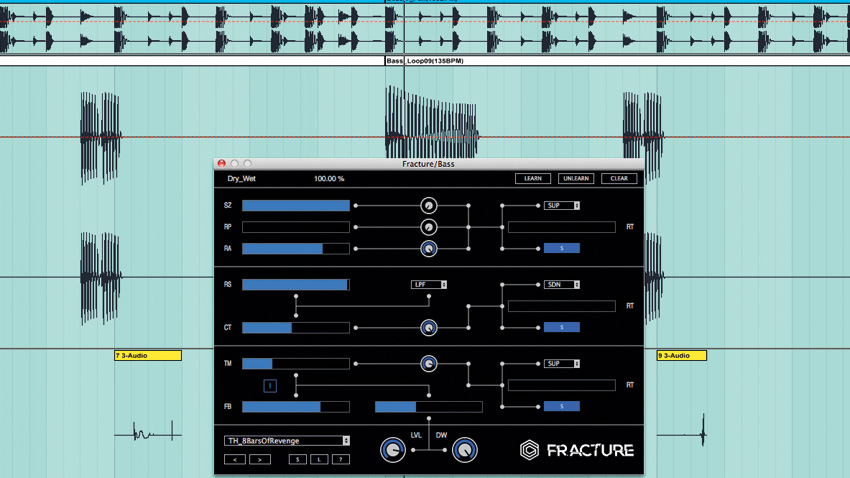The width and height of the screenshot is (850, 478).
Task: Select the 9 3-Audio clip label
Action: tap(681, 356)
